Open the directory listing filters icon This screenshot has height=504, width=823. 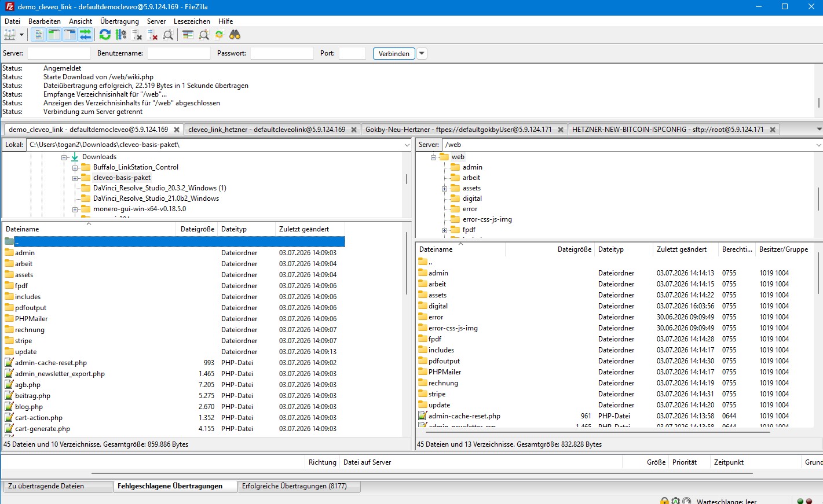click(188, 35)
